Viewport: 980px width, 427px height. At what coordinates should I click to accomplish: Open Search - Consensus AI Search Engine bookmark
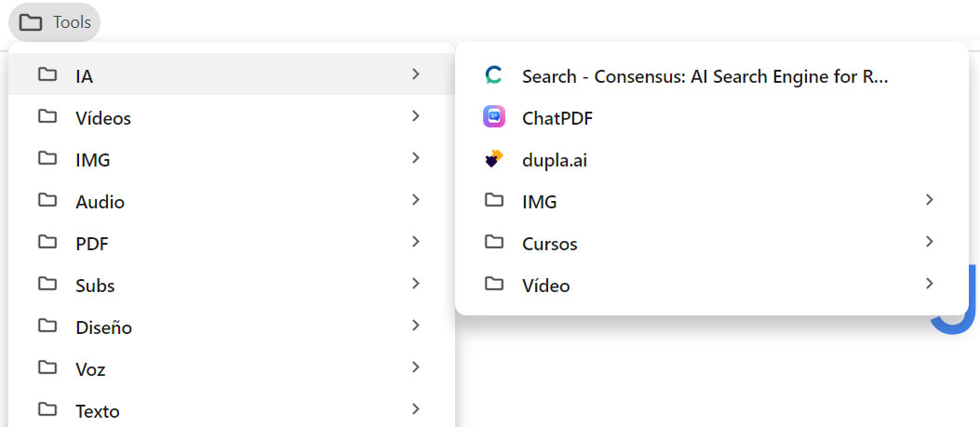(x=712, y=75)
